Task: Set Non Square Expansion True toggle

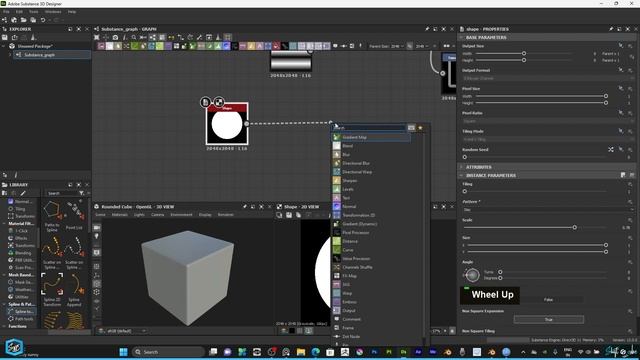Action: point(549,320)
